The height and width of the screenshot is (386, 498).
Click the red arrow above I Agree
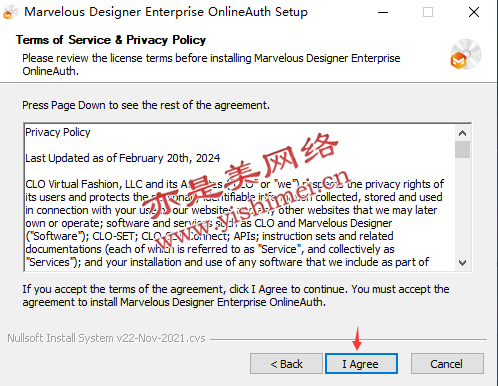(x=357, y=338)
